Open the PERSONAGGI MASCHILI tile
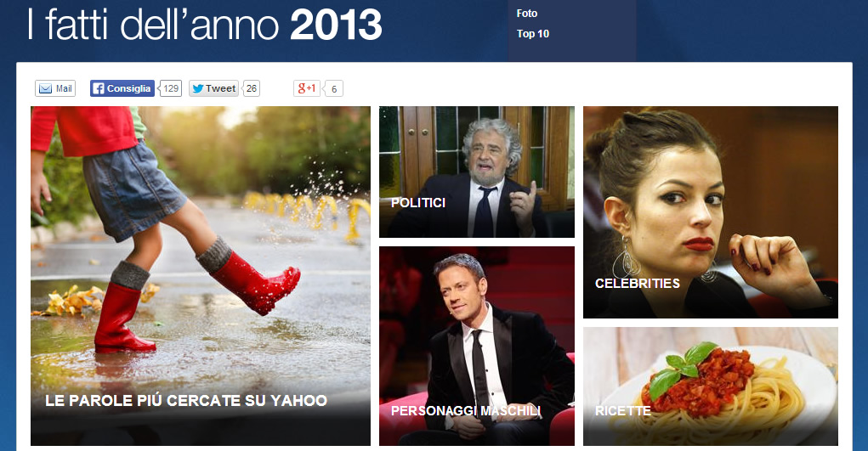The height and width of the screenshot is (451, 868). (x=477, y=346)
